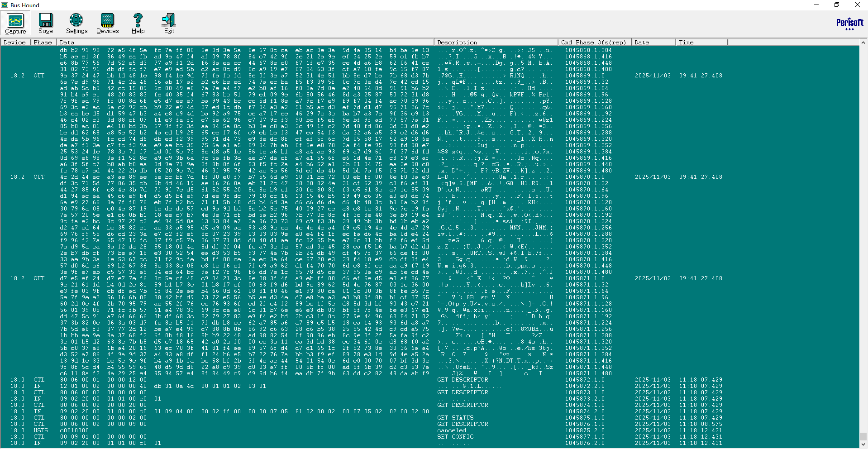Screen dimensions: 868x449
Task: Select the GET STATUS description row
Action: [455, 418]
